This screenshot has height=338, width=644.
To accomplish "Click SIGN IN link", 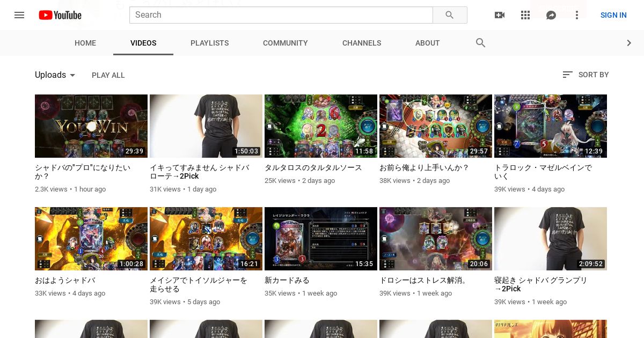I will (613, 15).
